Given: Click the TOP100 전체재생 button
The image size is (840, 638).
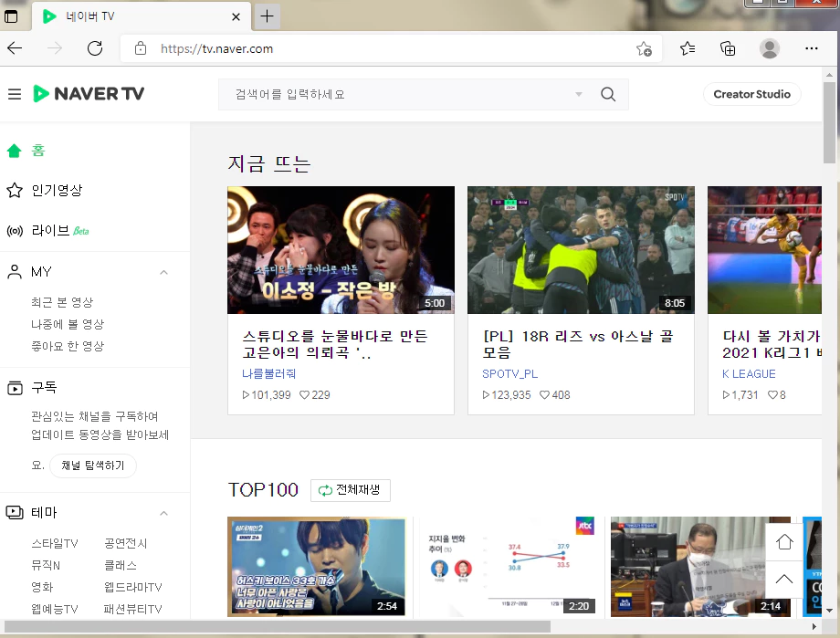Looking at the screenshot, I should tap(351, 490).
